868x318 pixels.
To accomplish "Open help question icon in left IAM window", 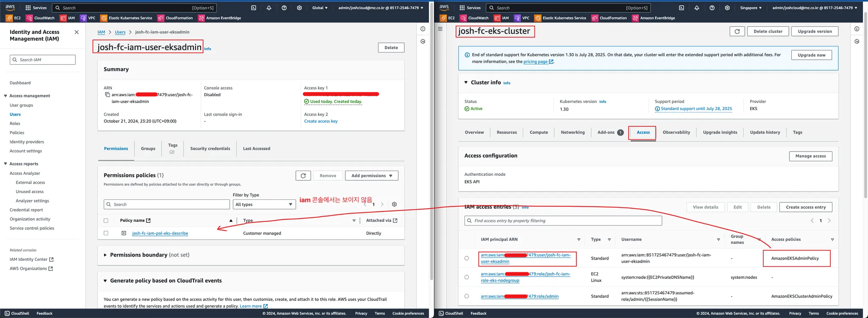I will coord(284,8).
